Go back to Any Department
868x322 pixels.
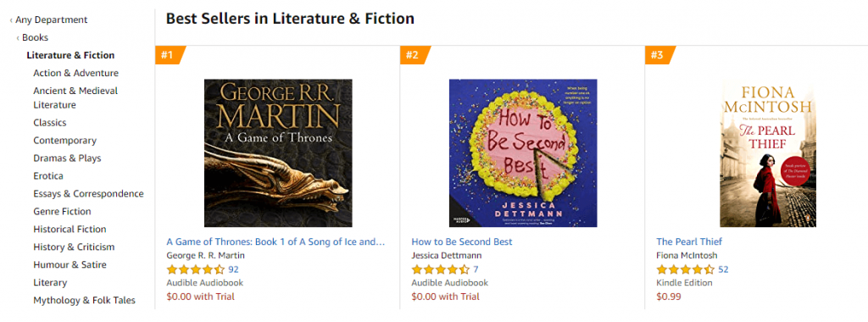tap(52, 20)
